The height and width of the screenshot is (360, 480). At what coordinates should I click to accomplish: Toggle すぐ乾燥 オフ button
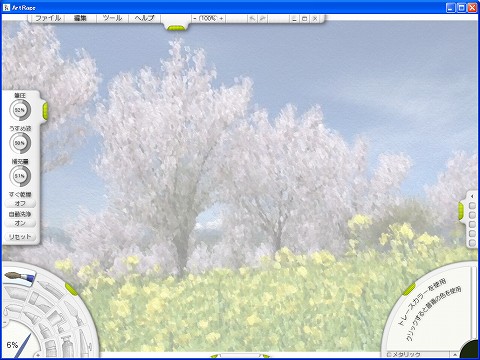coord(20,203)
